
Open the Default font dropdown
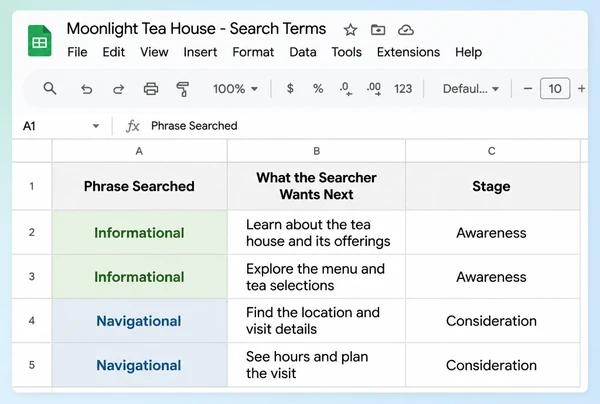471,89
